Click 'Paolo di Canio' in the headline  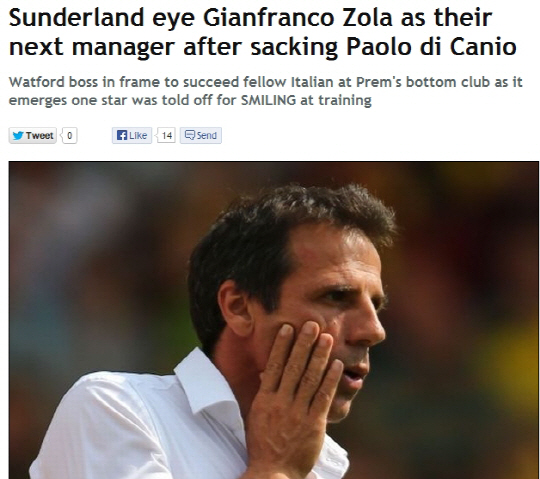click(431, 47)
